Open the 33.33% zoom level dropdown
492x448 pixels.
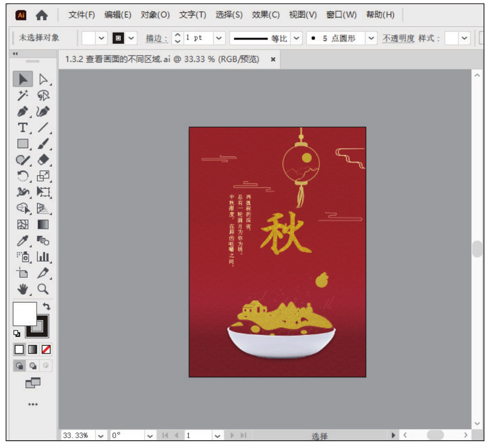101,436
